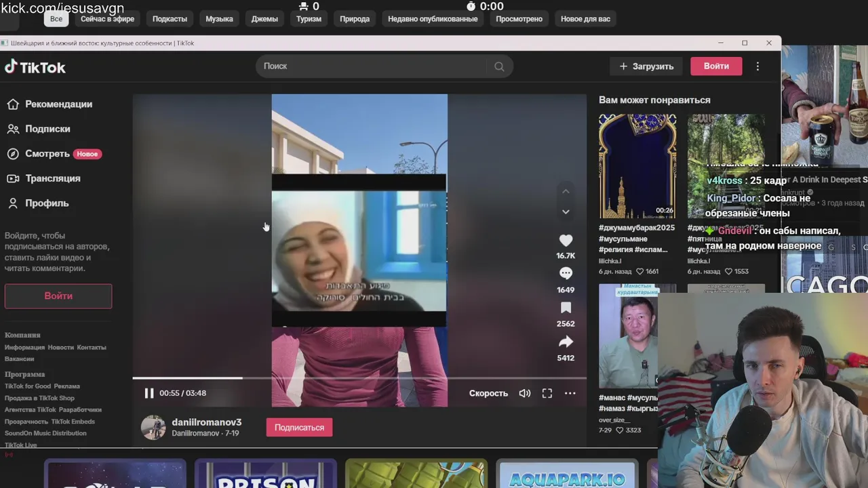Like the video with heart icon
The width and height of the screenshot is (868, 488).
point(566,241)
